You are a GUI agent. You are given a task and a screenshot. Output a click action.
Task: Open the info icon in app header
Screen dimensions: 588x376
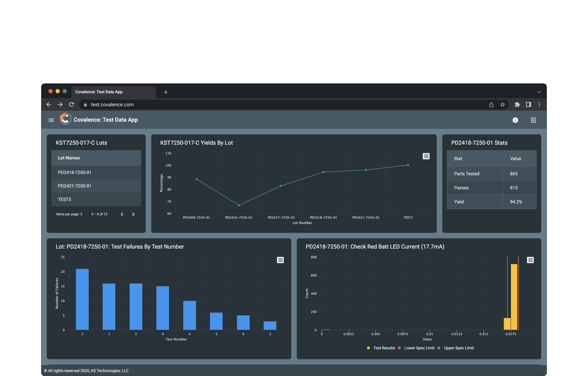pyautogui.click(x=515, y=120)
